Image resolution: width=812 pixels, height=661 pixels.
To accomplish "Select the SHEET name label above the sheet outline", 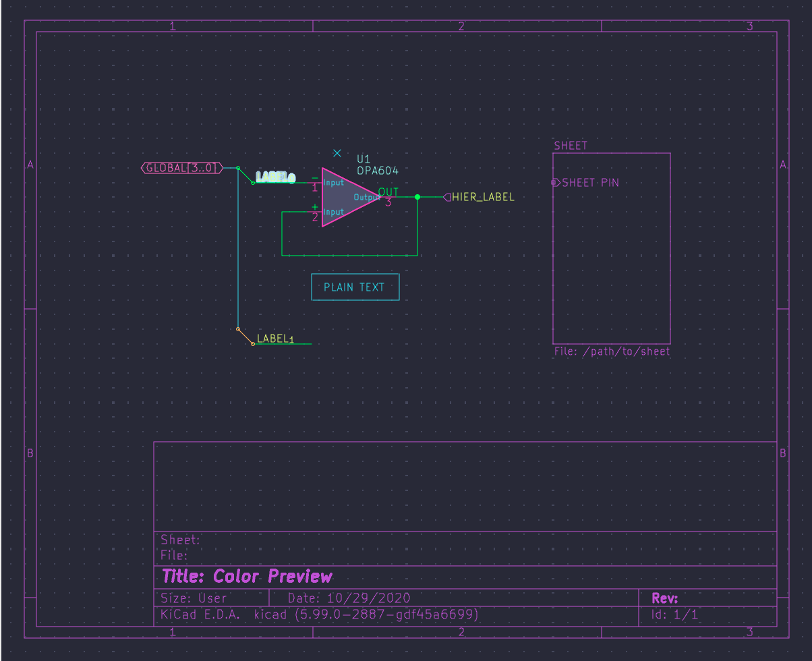I will 571,145.
